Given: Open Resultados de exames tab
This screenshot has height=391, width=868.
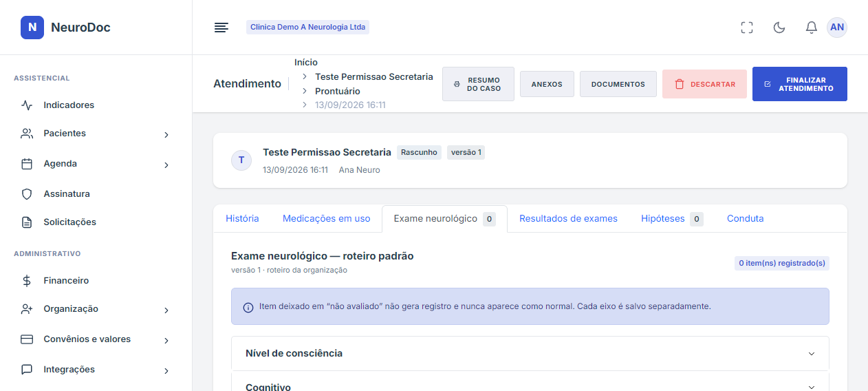Looking at the screenshot, I should coord(568,219).
